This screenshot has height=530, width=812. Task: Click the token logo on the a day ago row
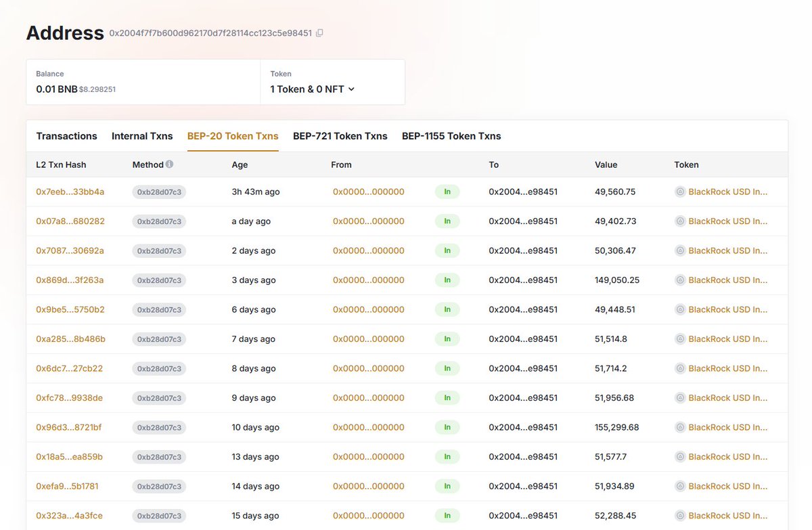680,221
